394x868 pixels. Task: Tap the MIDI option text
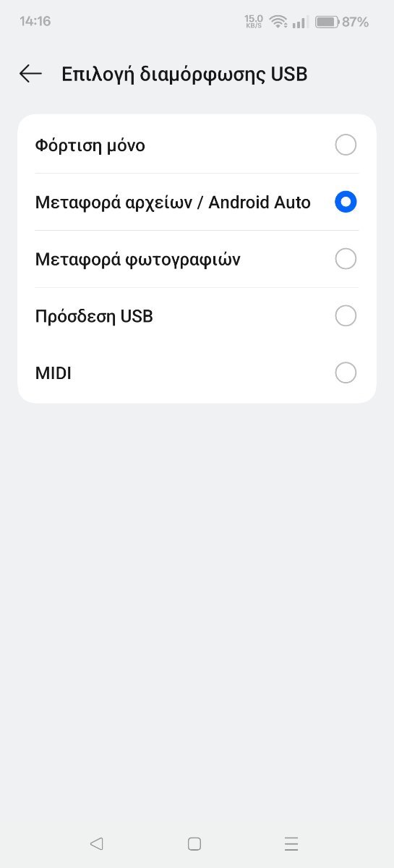click(53, 373)
